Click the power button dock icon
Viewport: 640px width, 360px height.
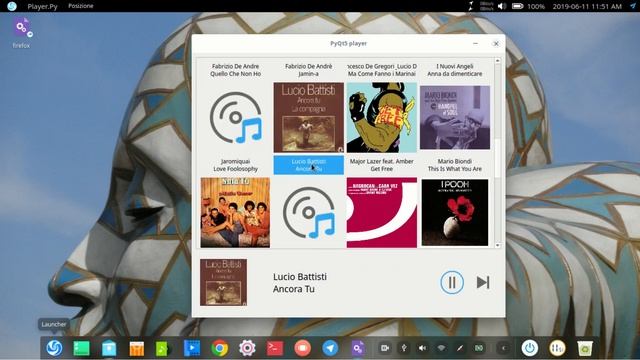click(530, 348)
